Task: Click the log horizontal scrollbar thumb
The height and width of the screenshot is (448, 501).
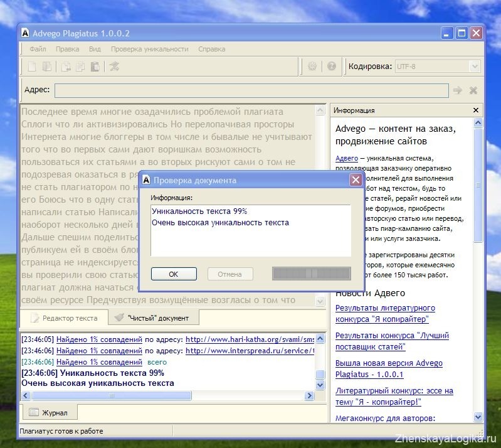Action: [112, 396]
